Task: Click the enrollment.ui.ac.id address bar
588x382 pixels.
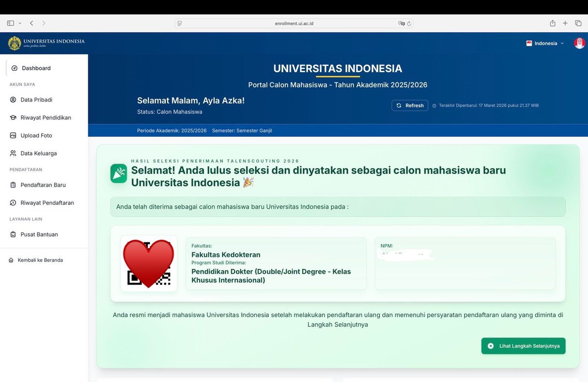Action: point(294,23)
